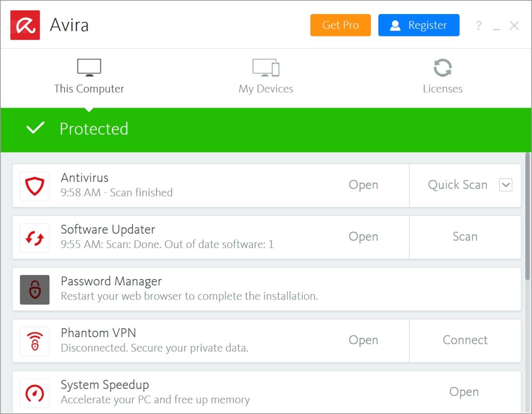Click the Avira logo

click(24, 24)
